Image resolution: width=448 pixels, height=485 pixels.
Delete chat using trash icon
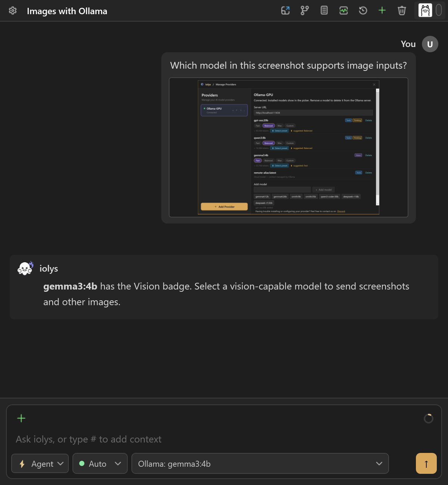[402, 10]
